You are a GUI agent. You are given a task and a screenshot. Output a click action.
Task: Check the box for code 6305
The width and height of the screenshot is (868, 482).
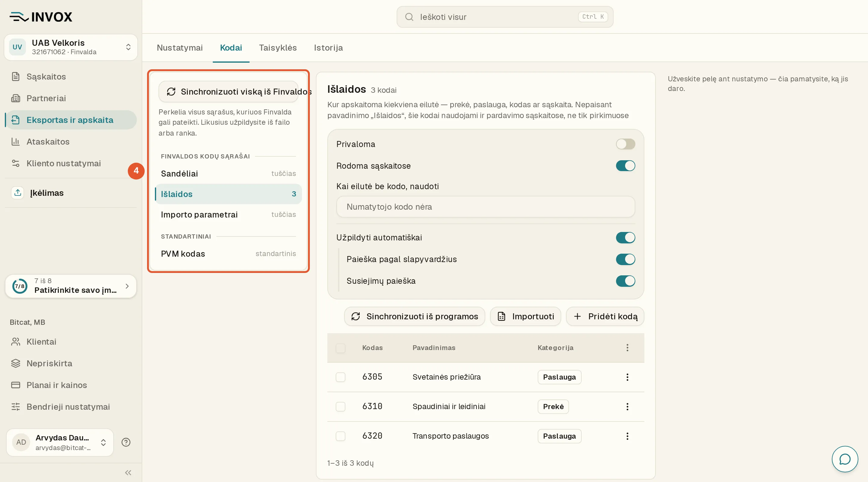pyautogui.click(x=340, y=377)
